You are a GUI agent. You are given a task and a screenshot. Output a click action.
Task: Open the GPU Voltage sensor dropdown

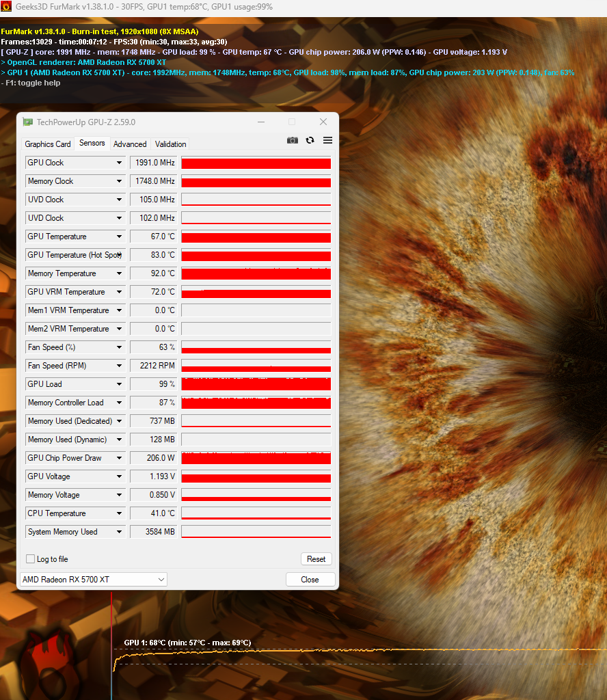click(x=119, y=476)
